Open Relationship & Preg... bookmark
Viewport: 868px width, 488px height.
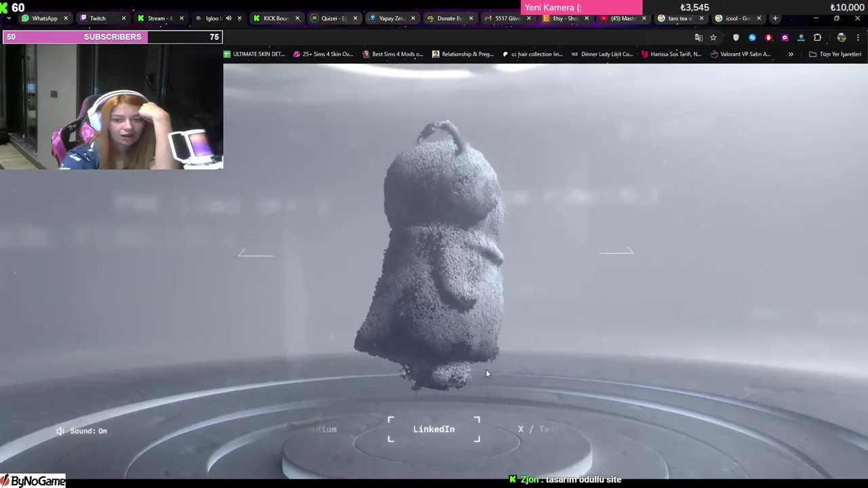tap(462, 54)
